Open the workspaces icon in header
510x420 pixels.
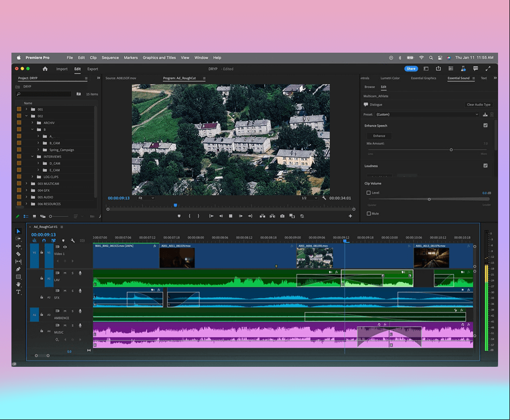pos(426,69)
